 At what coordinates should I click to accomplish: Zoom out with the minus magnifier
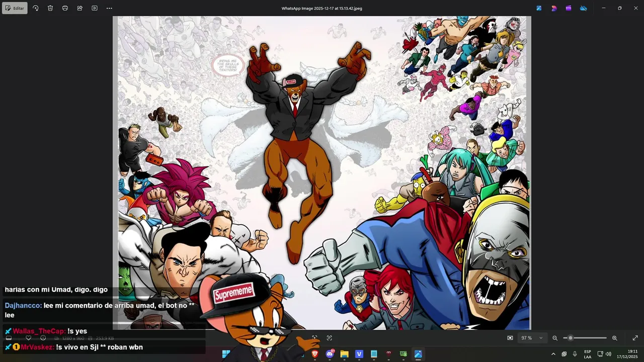pos(555,338)
